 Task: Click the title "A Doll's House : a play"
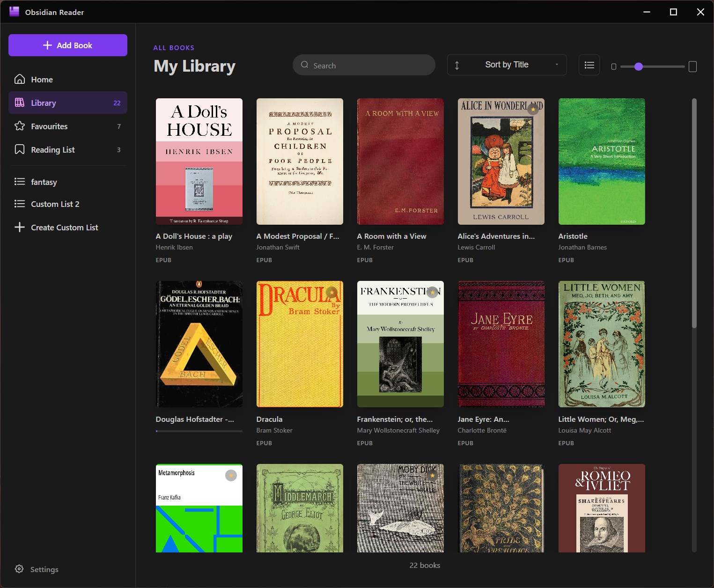(x=194, y=236)
